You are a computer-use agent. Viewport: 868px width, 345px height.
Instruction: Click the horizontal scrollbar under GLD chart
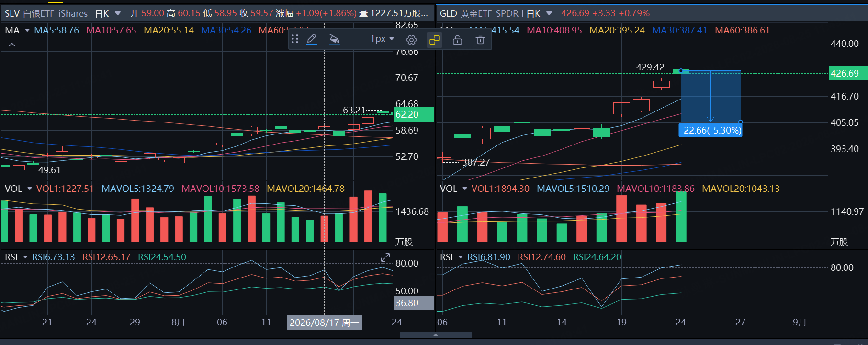[435, 335]
